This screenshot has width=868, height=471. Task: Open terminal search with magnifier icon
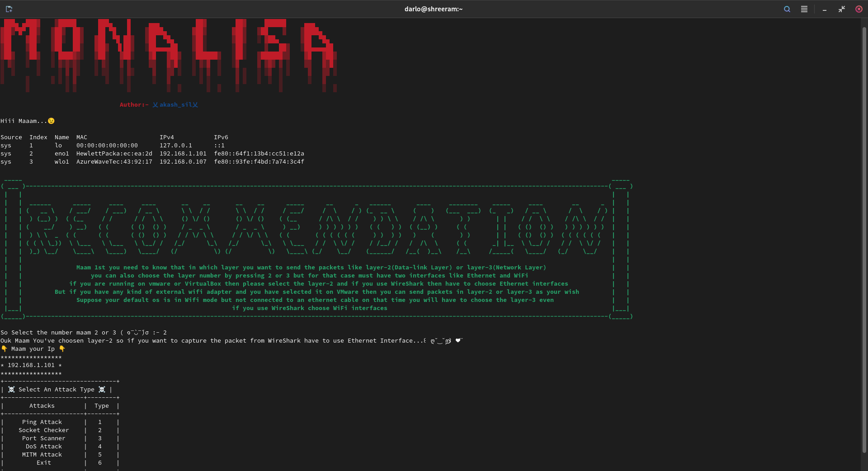coord(787,9)
